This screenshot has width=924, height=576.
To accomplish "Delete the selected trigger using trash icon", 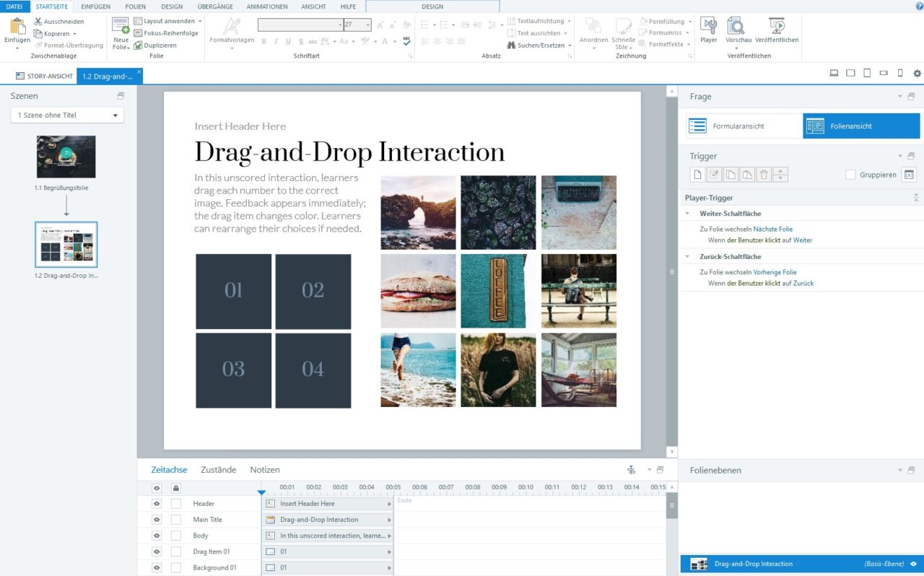I will click(x=763, y=174).
